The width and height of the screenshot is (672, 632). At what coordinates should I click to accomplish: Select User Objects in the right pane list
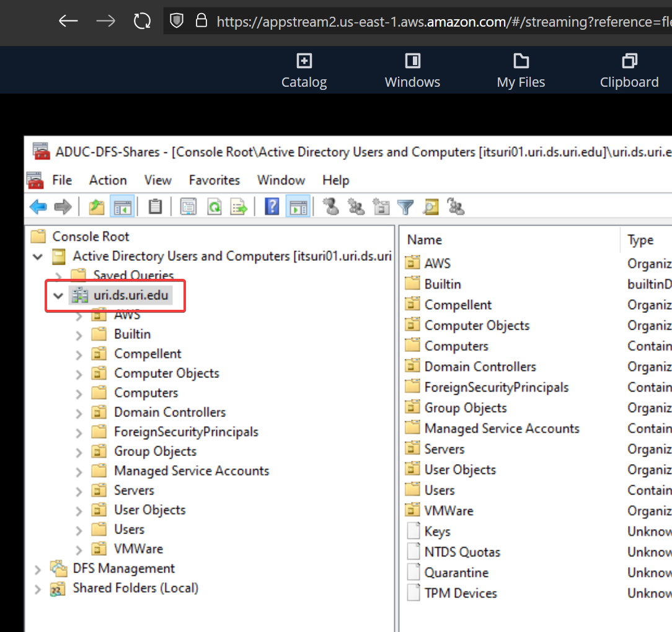(460, 470)
